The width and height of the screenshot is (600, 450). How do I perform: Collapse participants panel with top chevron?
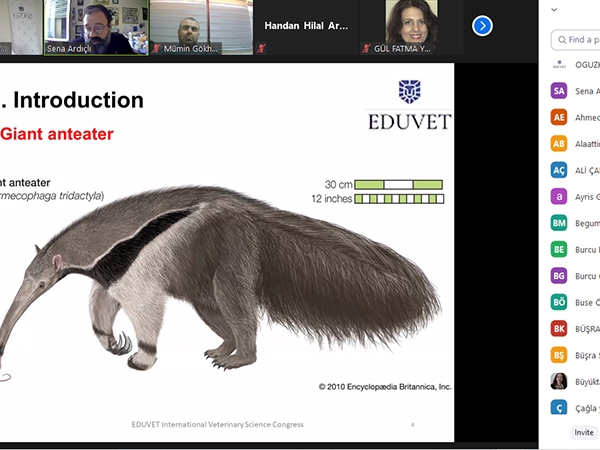(x=554, y=10)
